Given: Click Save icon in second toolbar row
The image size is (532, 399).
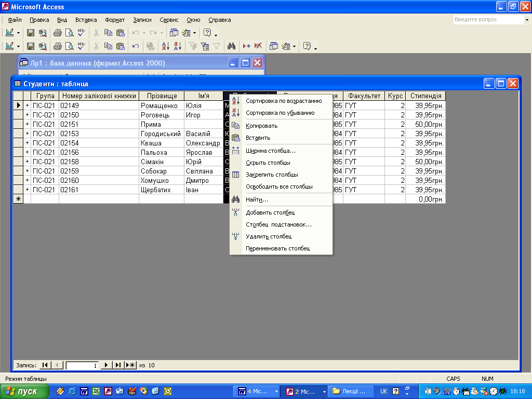Looking at the screenshot, I should [31, 46].
